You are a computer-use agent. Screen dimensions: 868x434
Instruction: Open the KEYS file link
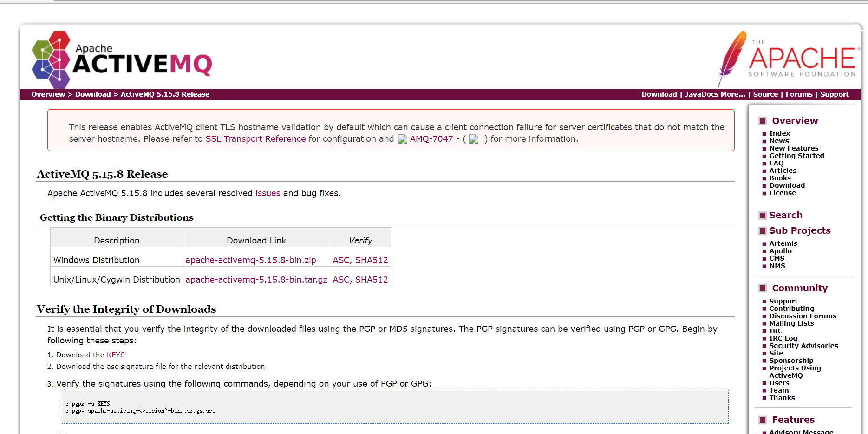[x=116, y=355]
